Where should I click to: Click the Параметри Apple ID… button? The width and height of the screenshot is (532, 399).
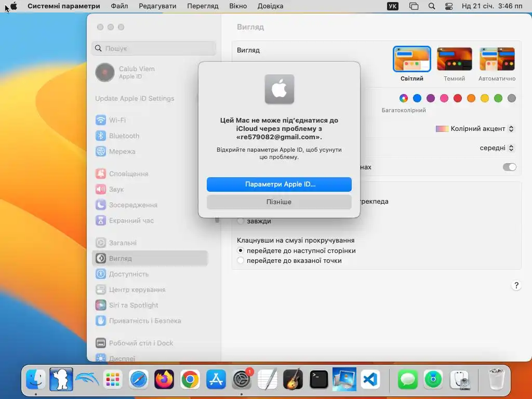[279, 184]
